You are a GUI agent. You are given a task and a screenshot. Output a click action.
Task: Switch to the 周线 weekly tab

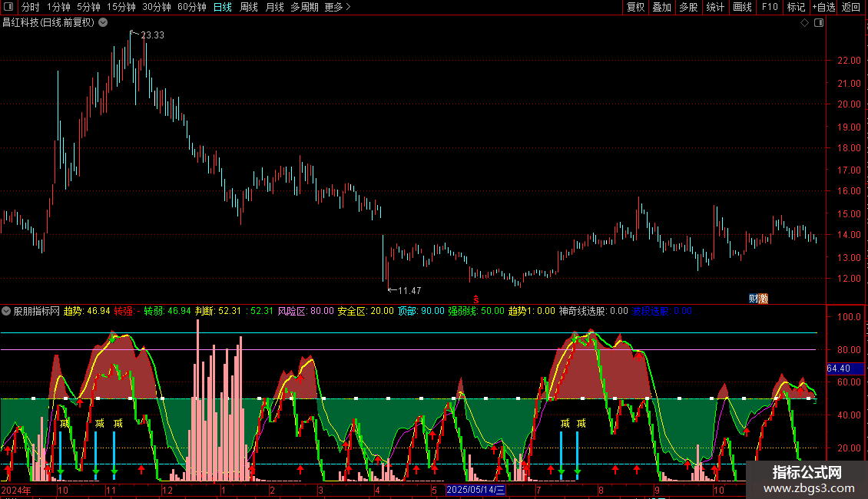click(x=249, y=7)
